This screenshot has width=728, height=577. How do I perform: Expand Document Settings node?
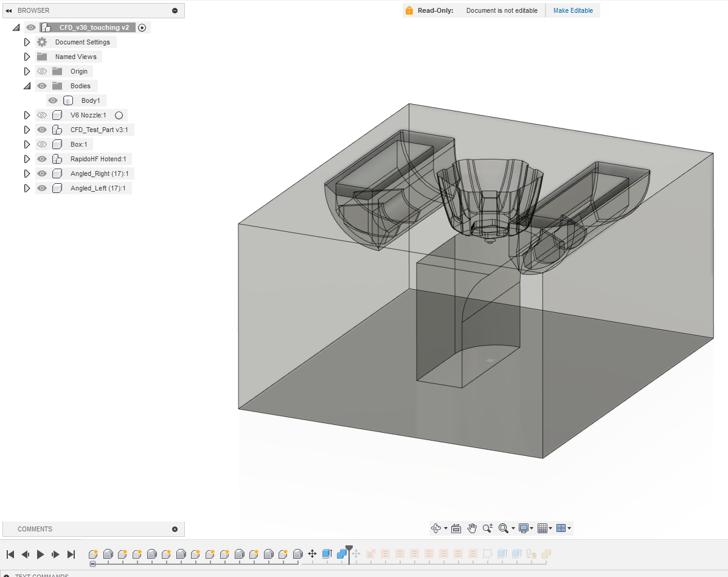pos(27,42)
